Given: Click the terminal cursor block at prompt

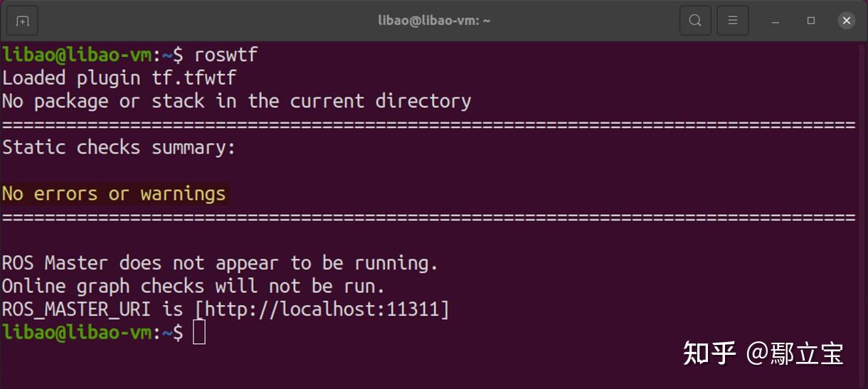Looking at the screenshot, I should 199,332.
